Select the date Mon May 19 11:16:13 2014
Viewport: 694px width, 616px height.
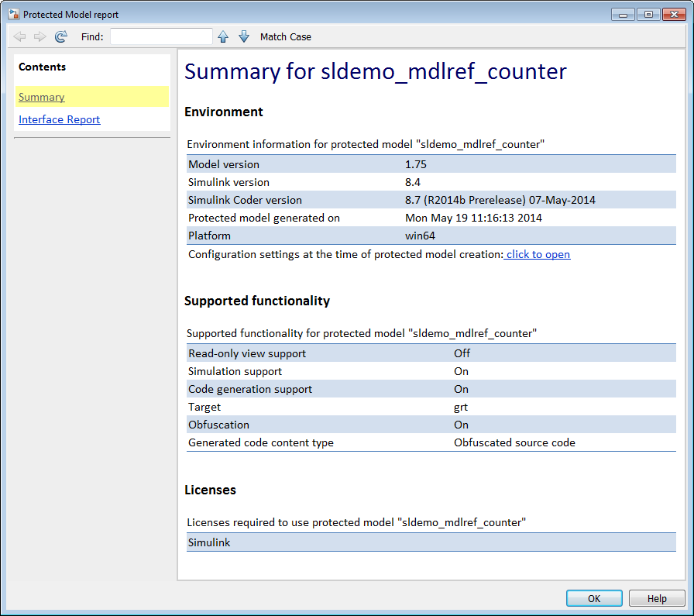[x=473, y=218]
